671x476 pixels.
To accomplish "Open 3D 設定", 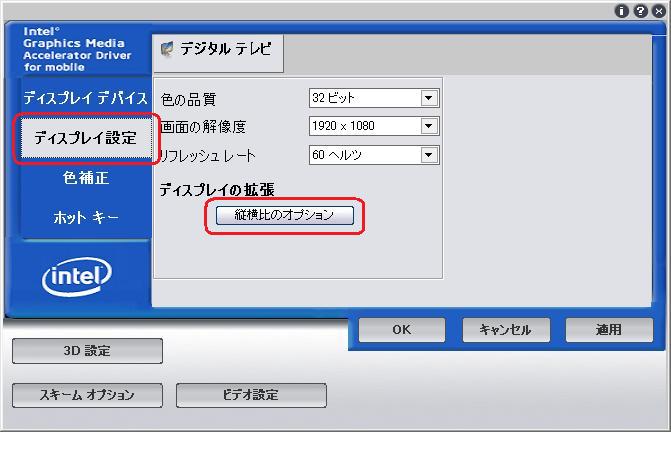I will 87,351.
